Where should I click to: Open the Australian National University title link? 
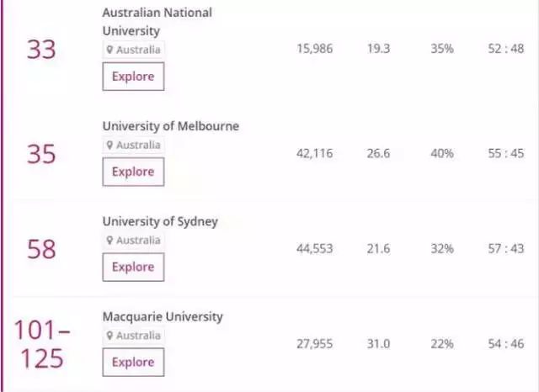157,22
